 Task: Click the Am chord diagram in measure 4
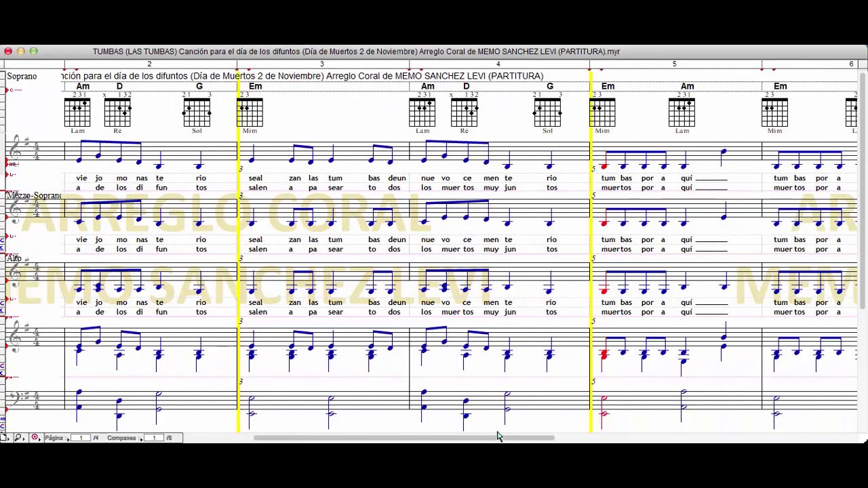click(422, 113)
